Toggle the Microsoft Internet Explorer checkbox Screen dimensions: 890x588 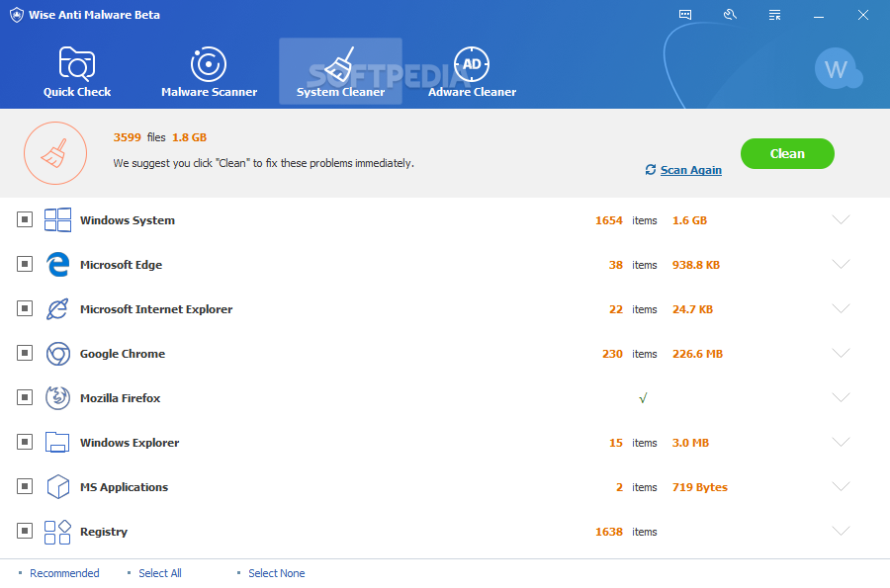[x=25, y=308]
